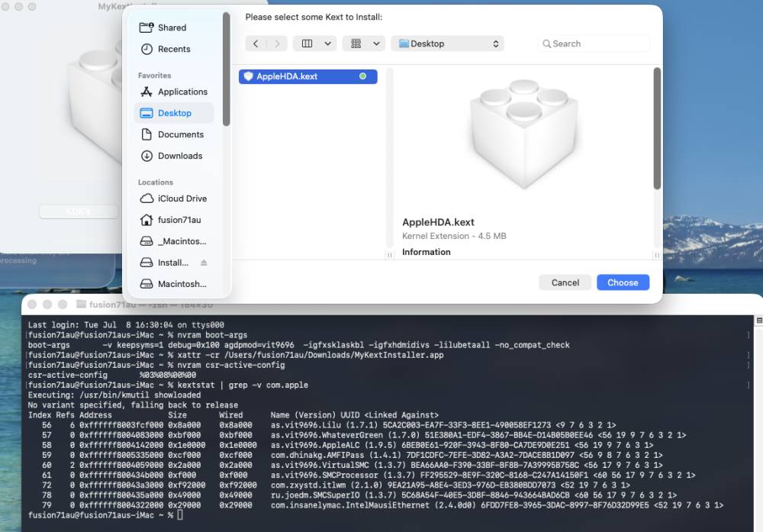Click the preview pane scrollbar
The width and height of the screenshot is (763, 532).
tap(657, 129)
